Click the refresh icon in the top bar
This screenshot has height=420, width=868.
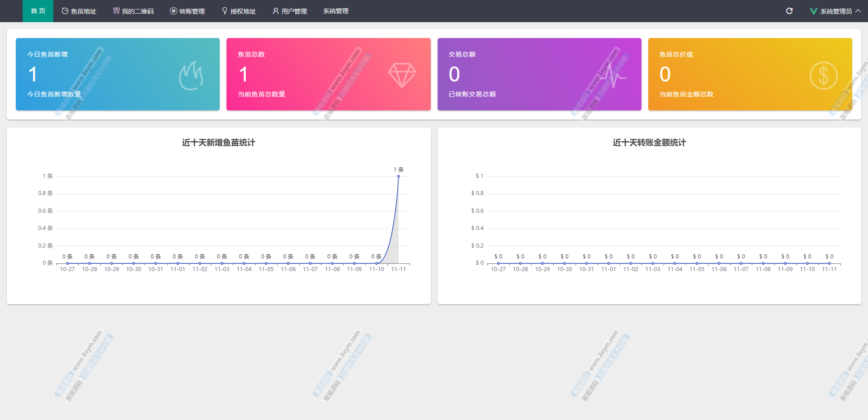789,11
